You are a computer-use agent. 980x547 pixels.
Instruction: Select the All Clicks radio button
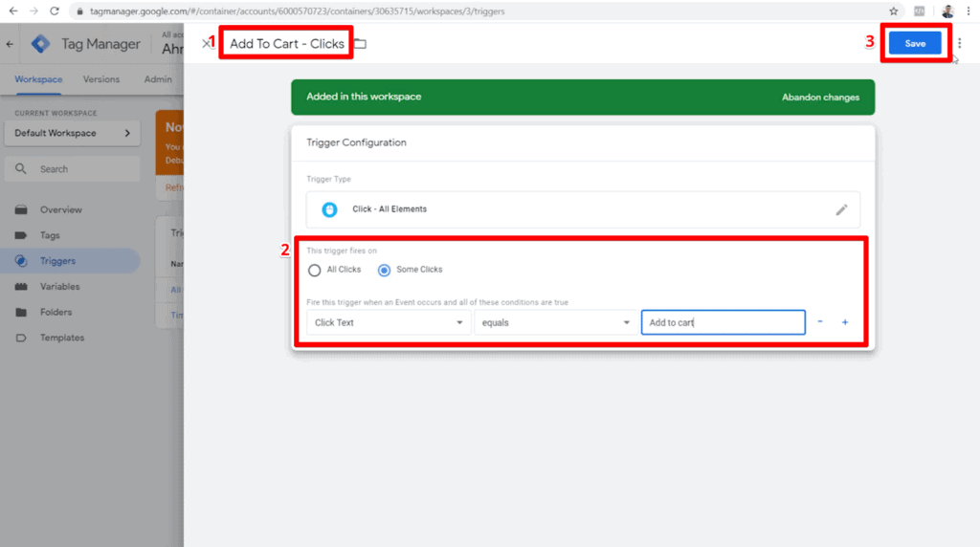314,270
